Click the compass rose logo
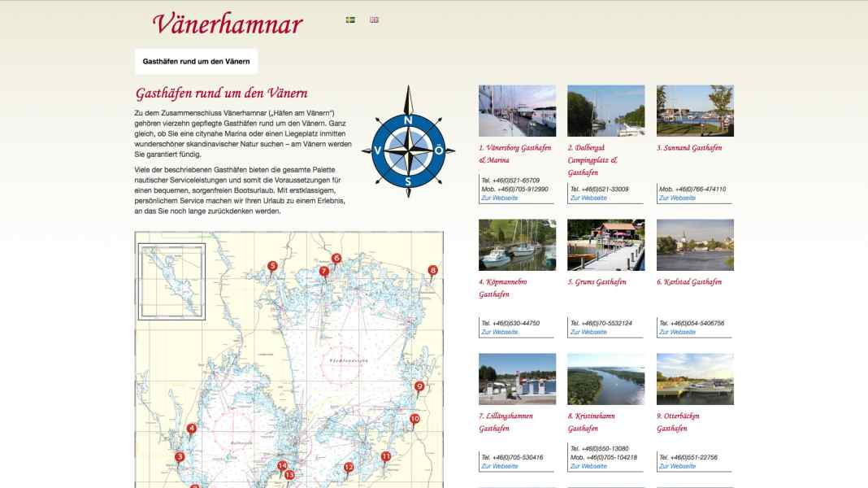Screen dimensions: 868x488 409,142
